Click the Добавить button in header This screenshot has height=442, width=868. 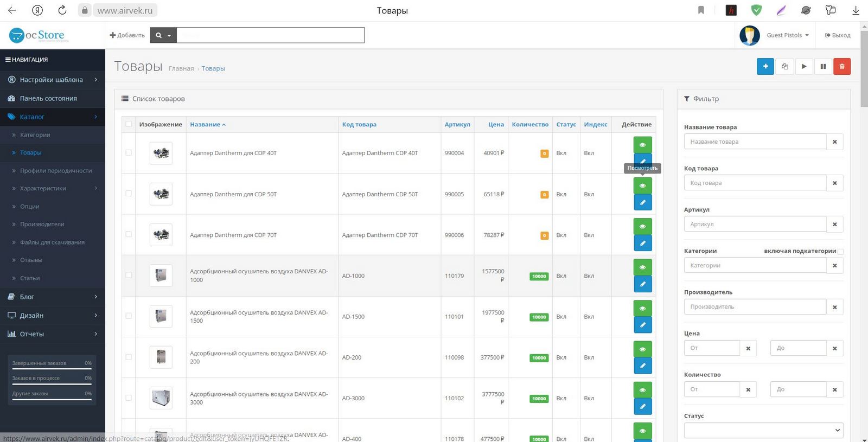coord(127,35)
